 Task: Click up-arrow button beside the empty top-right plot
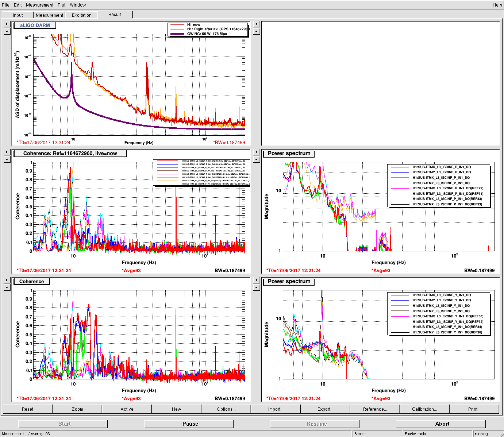[x=257, y=31]
